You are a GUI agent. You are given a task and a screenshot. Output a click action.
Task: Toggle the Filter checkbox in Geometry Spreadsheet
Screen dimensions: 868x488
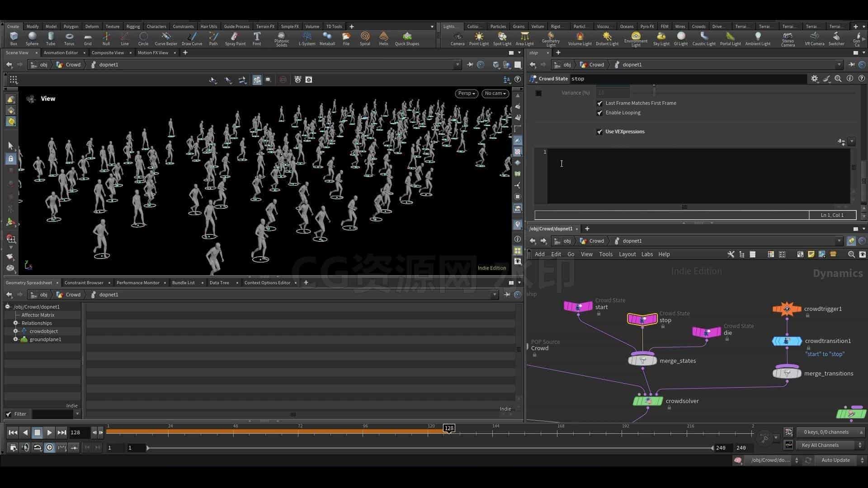(x=9, y=414)
